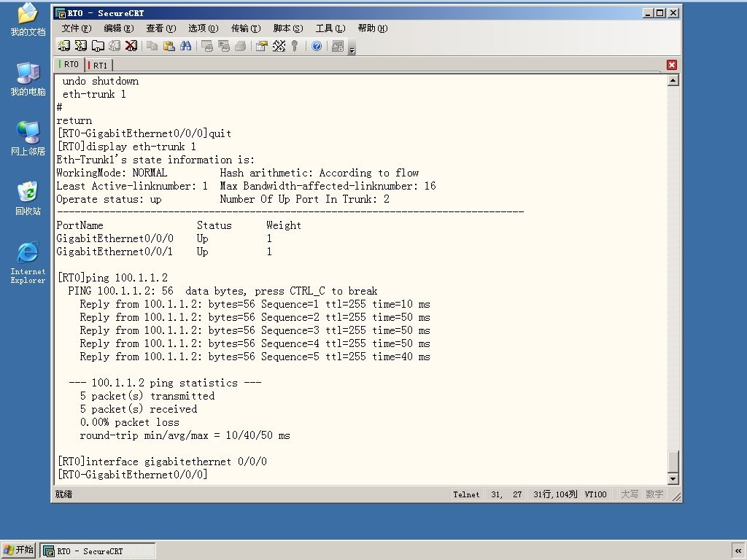Click the 开始 Start button
747x560 pixels.
(x=18, y=550)
